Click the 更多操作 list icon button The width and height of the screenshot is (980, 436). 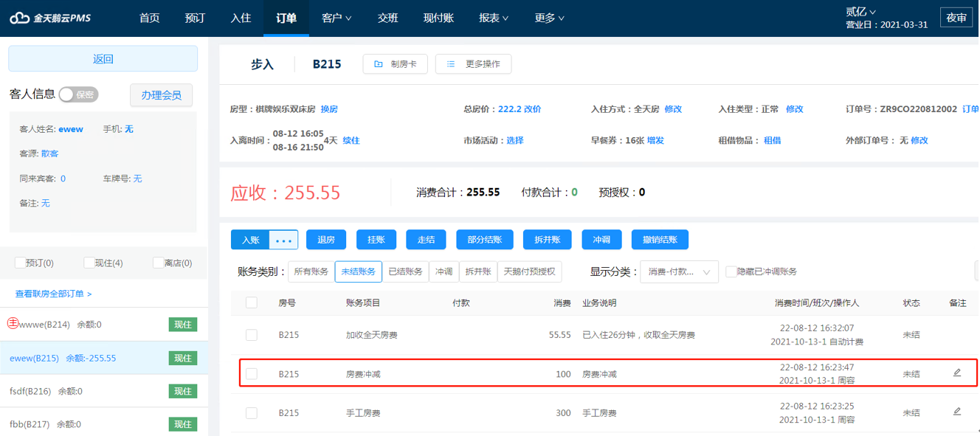click(x=473, y=64)
